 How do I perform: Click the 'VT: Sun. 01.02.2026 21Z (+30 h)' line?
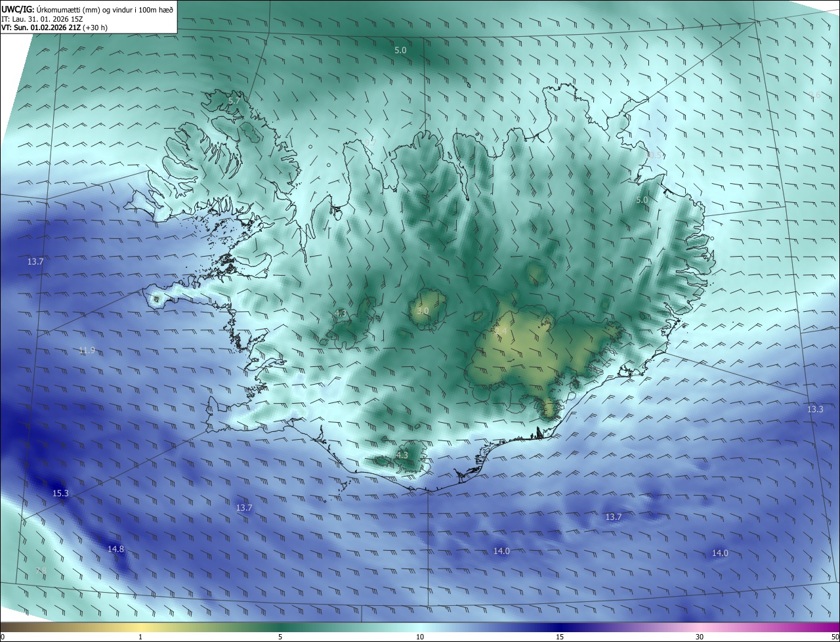pyautogui.click(x=54, y=28)
